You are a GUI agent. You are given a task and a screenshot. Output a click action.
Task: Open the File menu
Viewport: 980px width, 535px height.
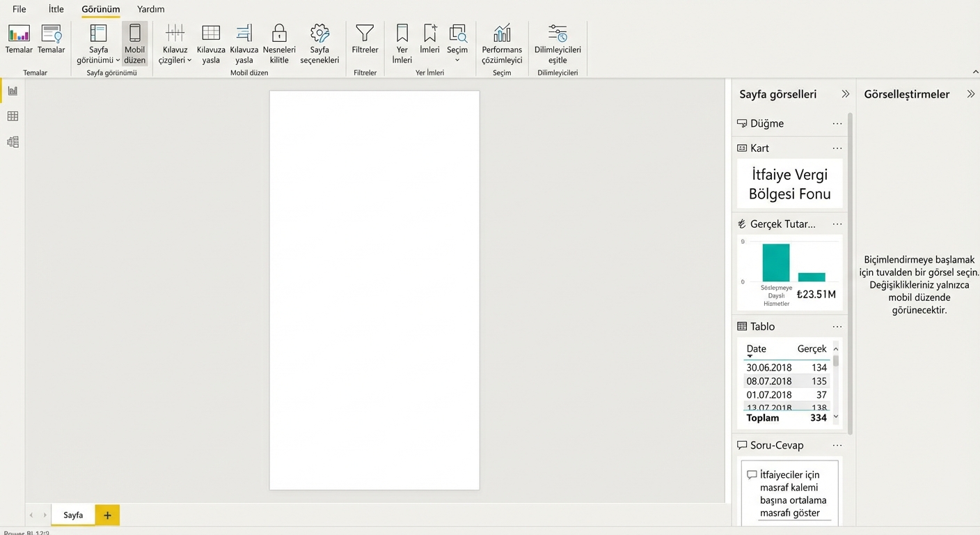19,9
